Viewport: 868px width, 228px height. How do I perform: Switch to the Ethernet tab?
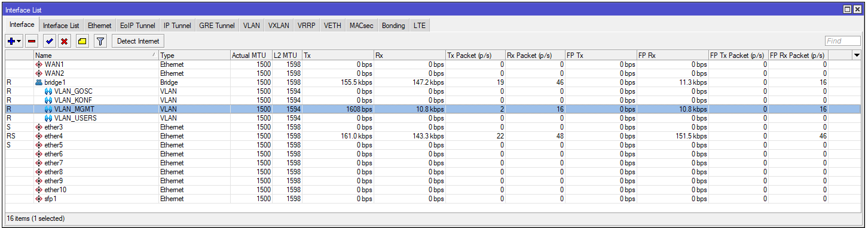tap(99, 26)
